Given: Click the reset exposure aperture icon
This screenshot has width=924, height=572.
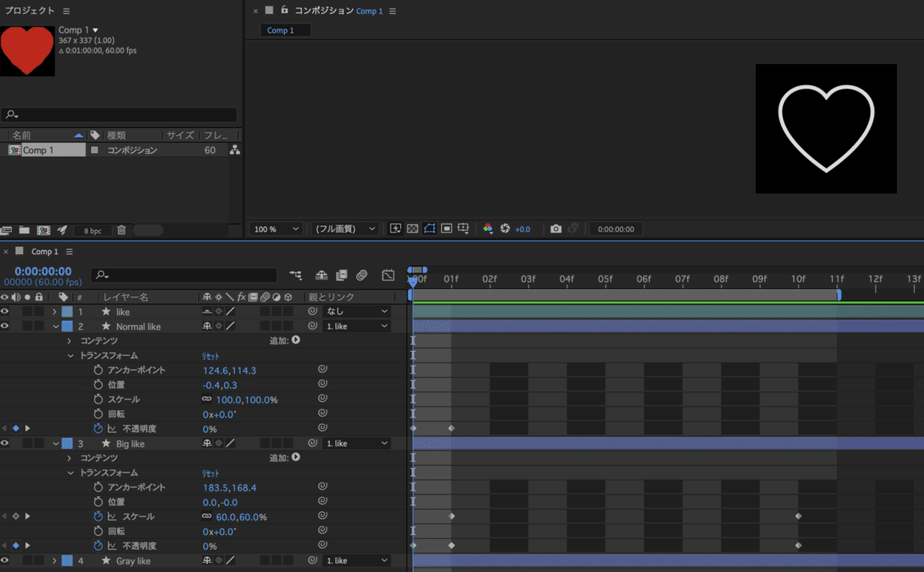Looking at the screenshot, I should coord(505,229).
